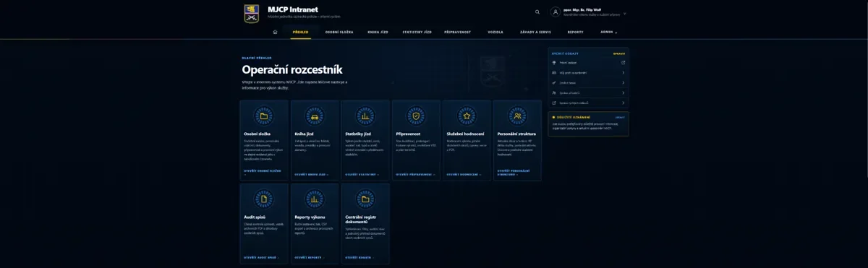Click the UPRAVIT link in announcement panel
The width and height of the screenshot is (868, 268).
[620, 117]
